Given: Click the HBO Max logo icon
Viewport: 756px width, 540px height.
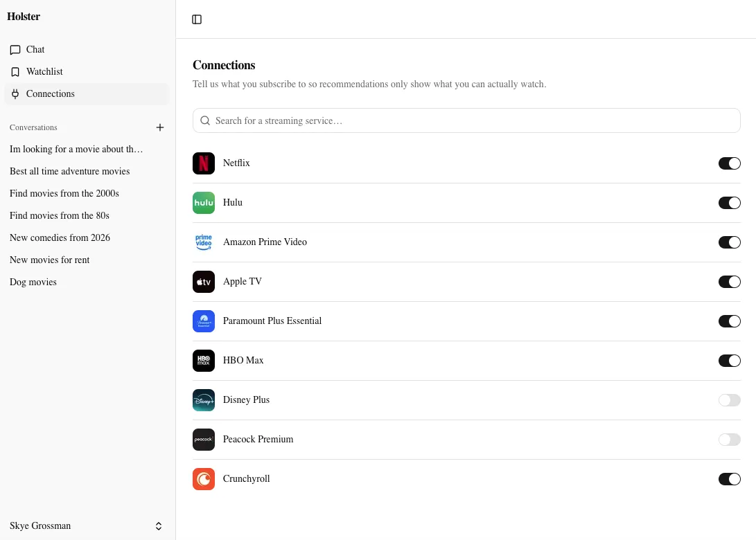Looking at the screenshot, I should [204, 361].
